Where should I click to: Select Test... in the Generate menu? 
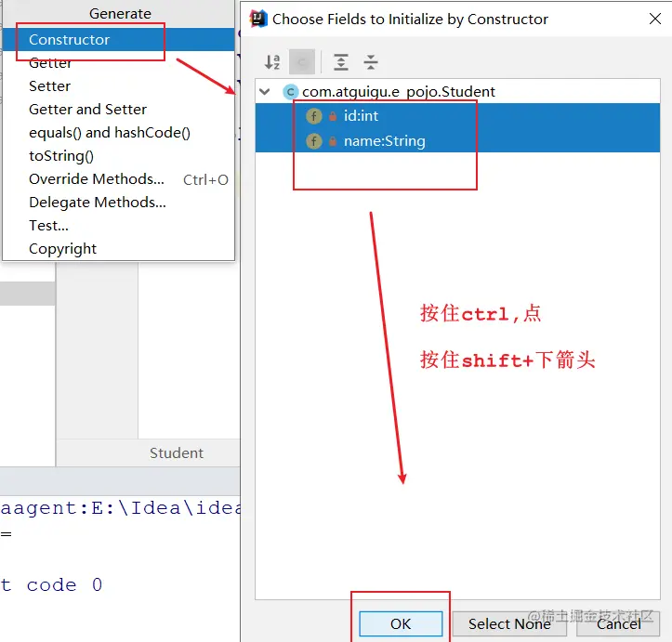118,225
